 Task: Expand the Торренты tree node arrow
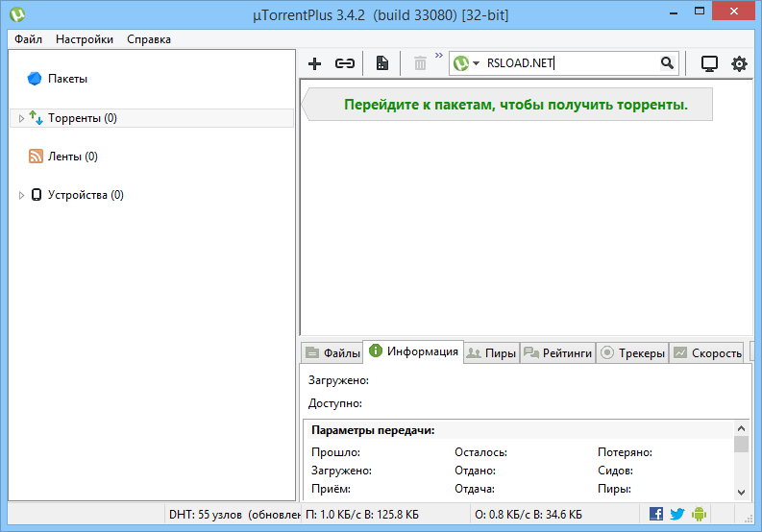coord(21,118)
